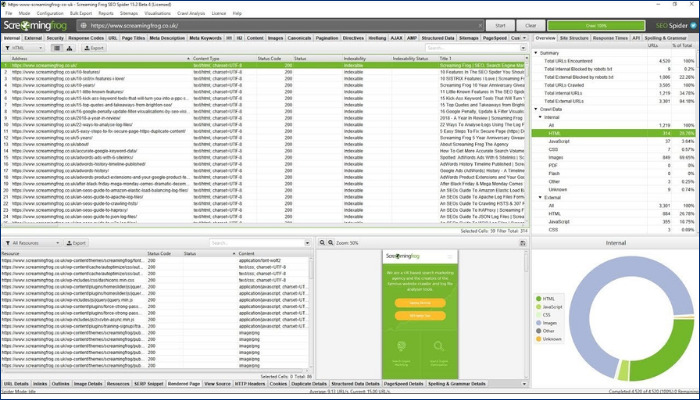Switch to Response Codes tab

[86, 38]
